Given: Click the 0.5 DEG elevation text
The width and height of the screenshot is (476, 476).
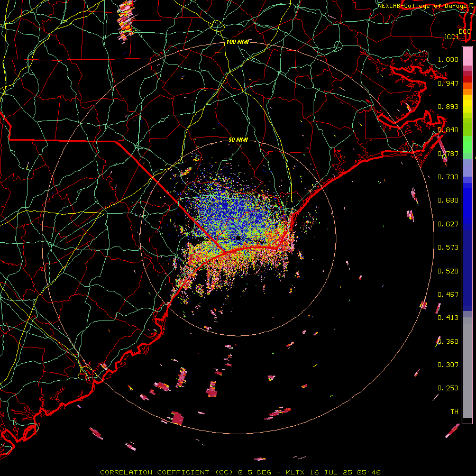Looking at the screenshot, I should tap(255, 472).
